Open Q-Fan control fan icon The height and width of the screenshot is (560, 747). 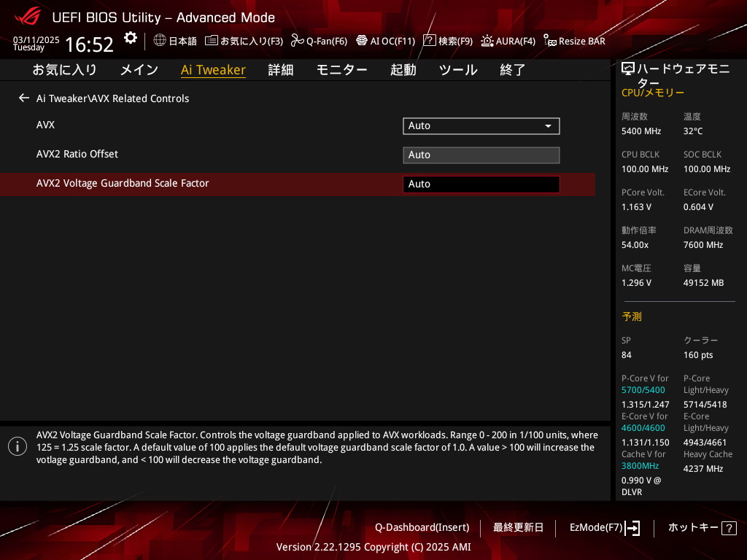(x=298, y=41)
